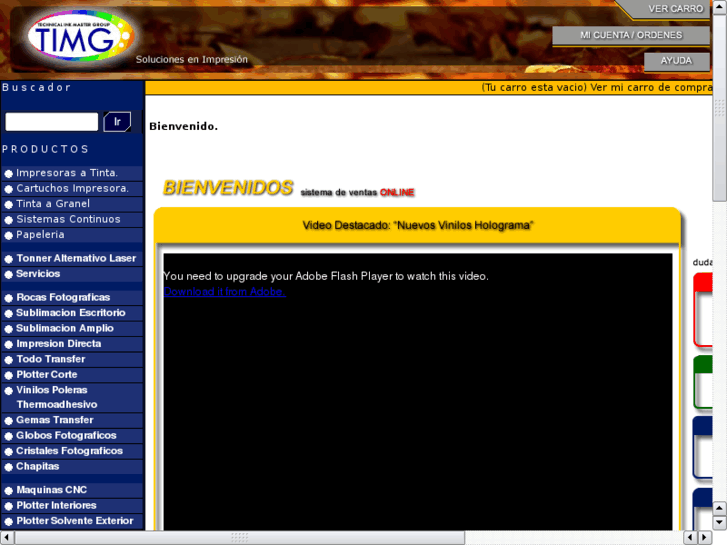
Task: Click the red-topped side panel
Action: click(x=703, y=310)
